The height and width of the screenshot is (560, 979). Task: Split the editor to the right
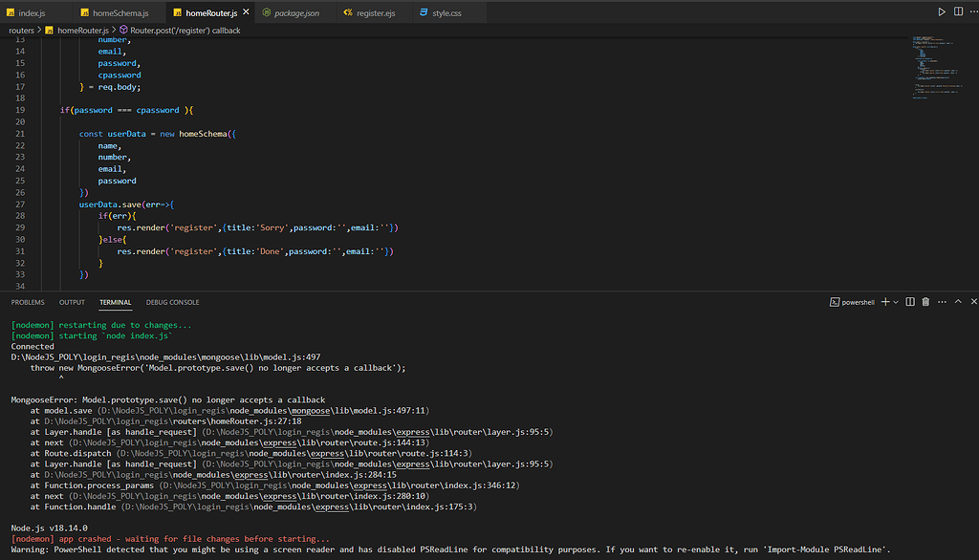(956, 12)
